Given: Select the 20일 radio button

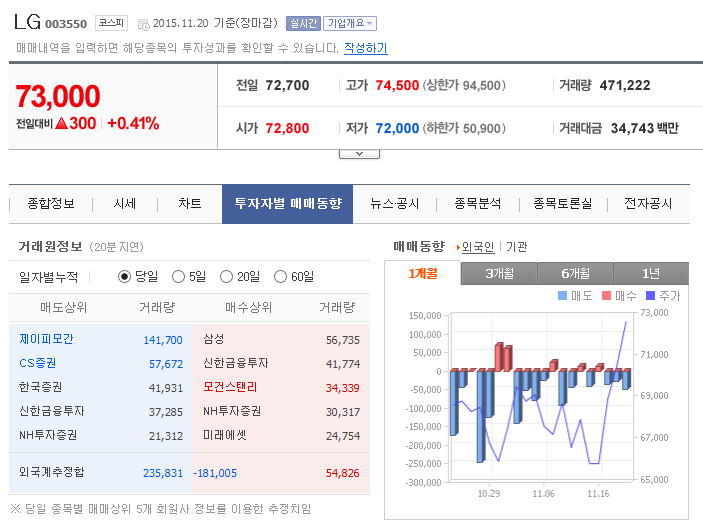Looking at the screenshot, I should pyautogui.click(x=226, y=277).
